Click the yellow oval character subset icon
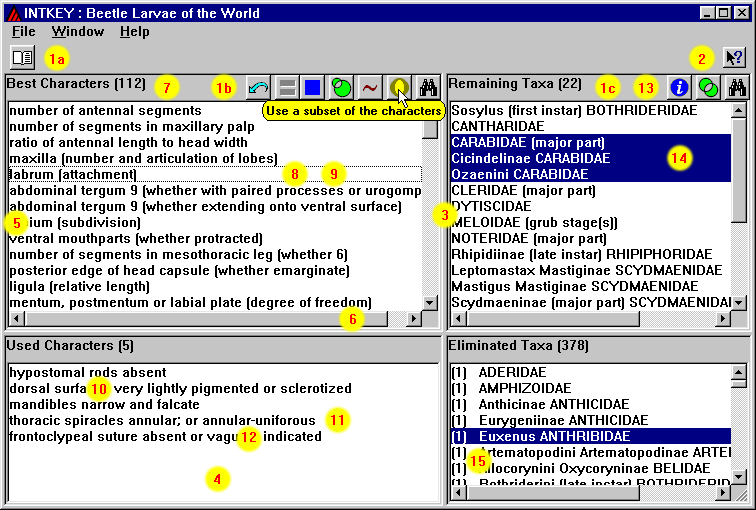 coord(399,88)
